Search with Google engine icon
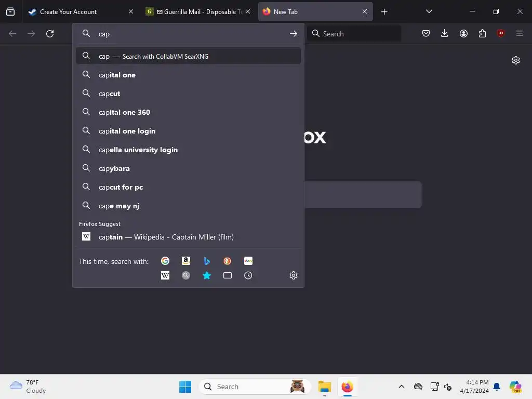The image size is (532, 399). click(x=165, y=261)
